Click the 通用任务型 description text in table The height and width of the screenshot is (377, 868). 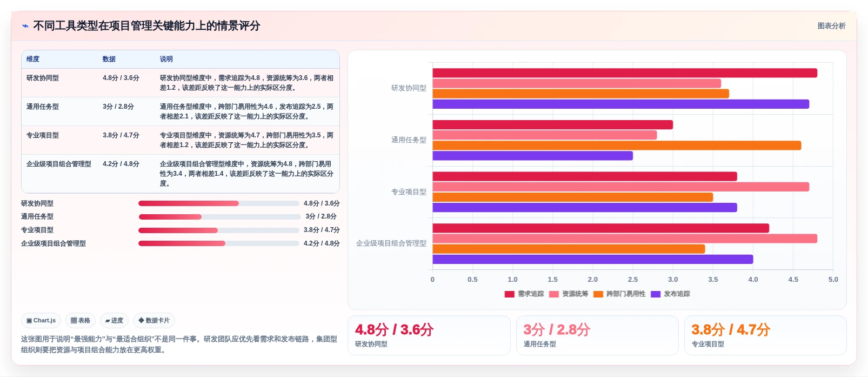[x=246, y=111]
